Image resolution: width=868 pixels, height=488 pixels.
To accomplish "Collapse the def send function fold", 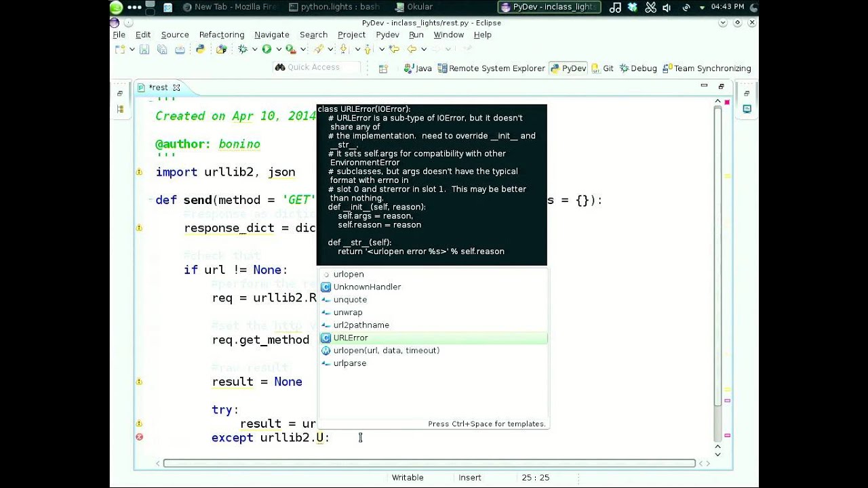I will coord(150,200).
